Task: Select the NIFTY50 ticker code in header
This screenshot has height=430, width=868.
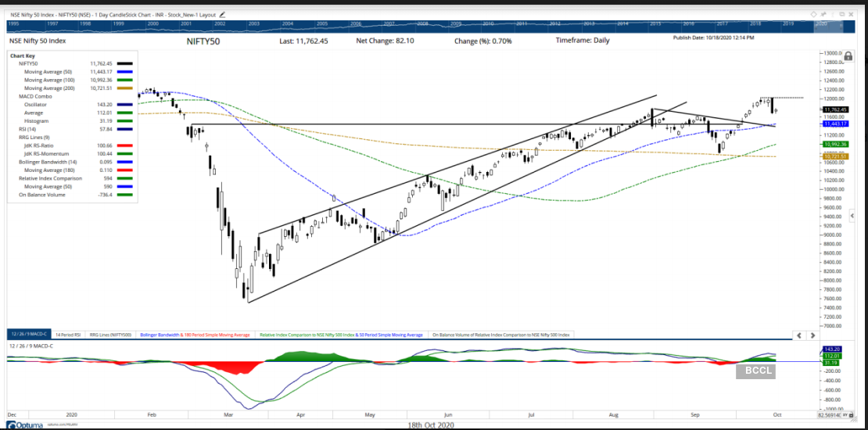Action: click(x=203, y=41)
